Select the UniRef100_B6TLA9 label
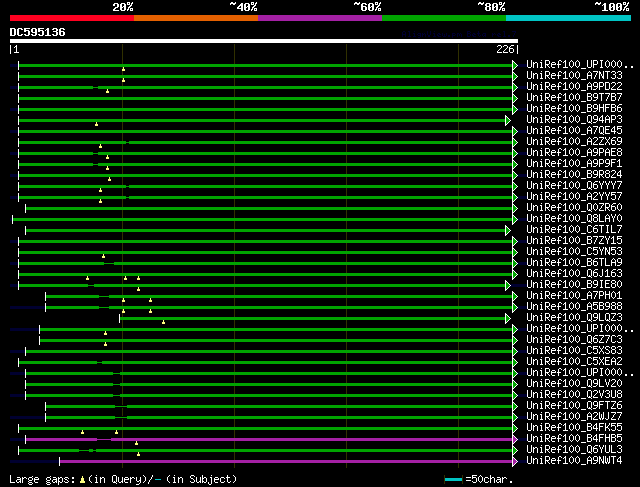640x487 pixels. point(574,262)
